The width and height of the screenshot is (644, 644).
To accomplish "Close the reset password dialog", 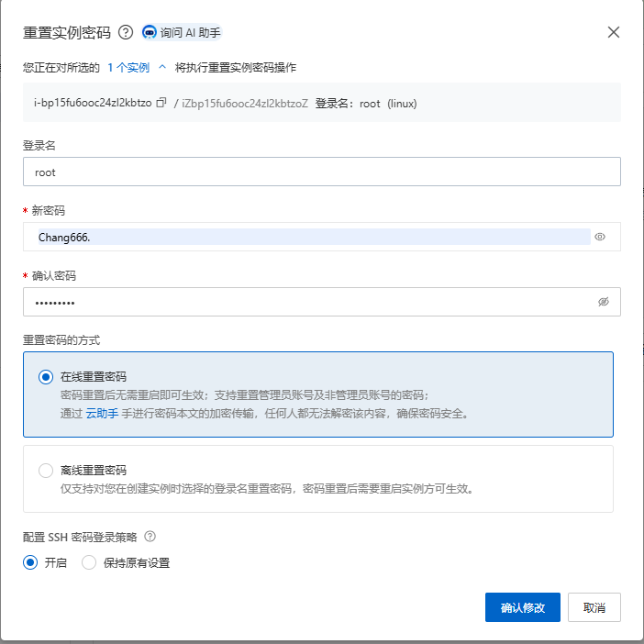I will [614, 33].
